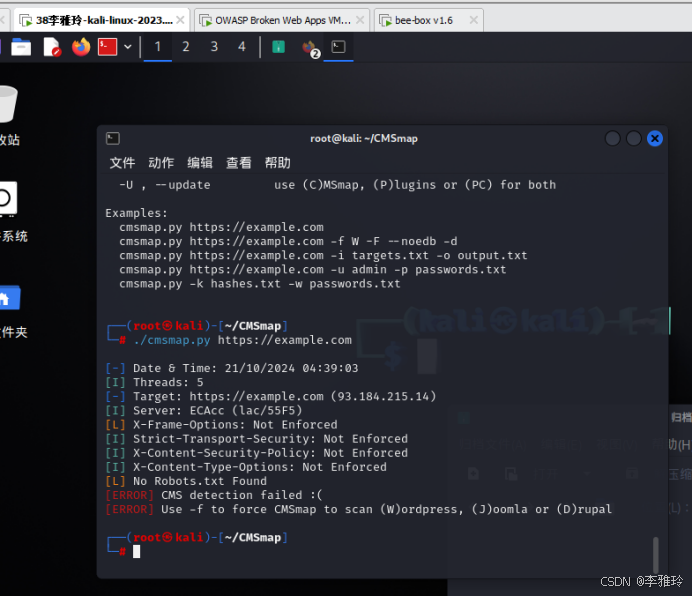The image size is (692, 596).
Task: Click the terminal window icon in title bar
Action: [x=113, y=139]
